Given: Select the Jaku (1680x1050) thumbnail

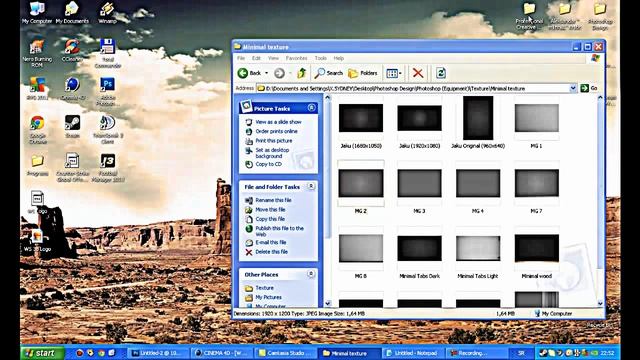Looking at the screenshot, I should (x=361, y=118).
